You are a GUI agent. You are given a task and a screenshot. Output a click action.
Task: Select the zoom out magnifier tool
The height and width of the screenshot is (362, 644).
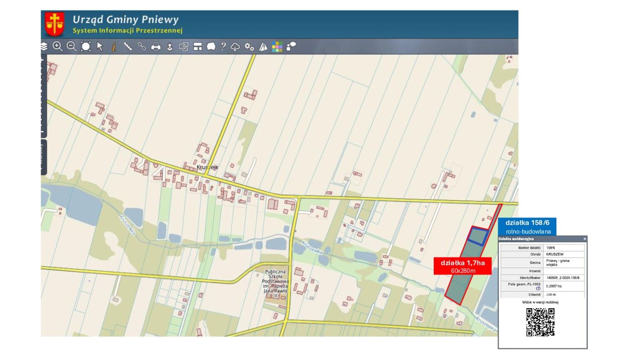click(71, 46)
